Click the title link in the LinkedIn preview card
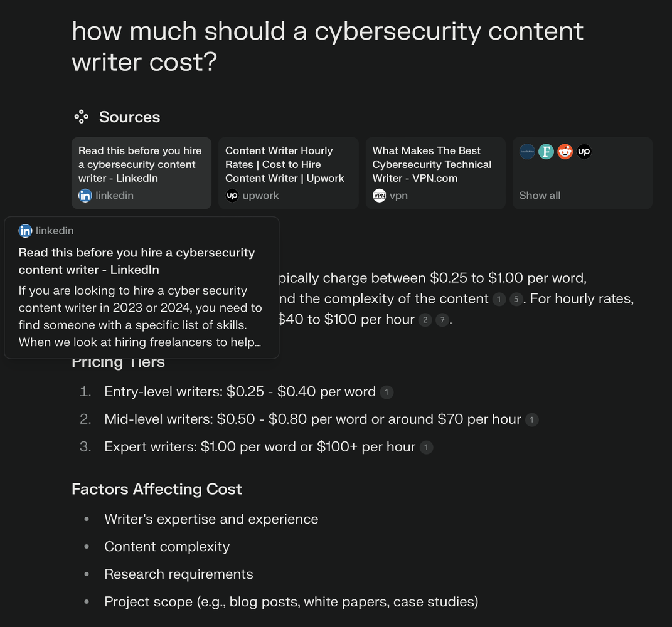 pos(137,261)
